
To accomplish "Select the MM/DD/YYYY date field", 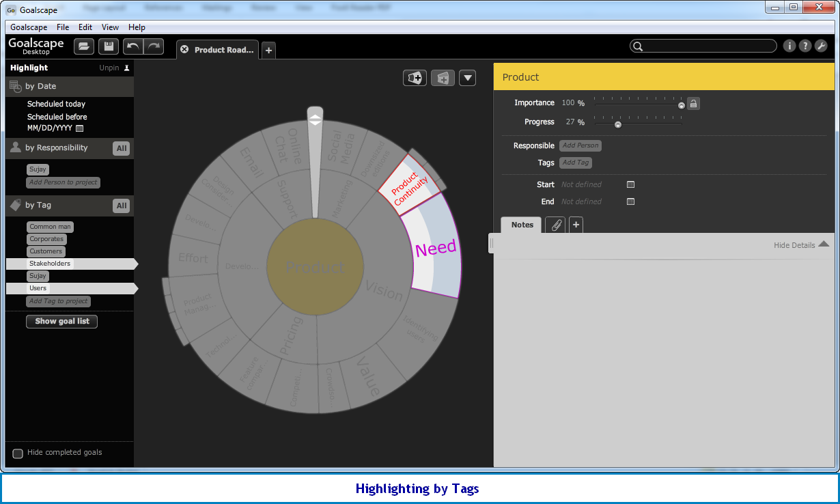I will pos(50,128).
